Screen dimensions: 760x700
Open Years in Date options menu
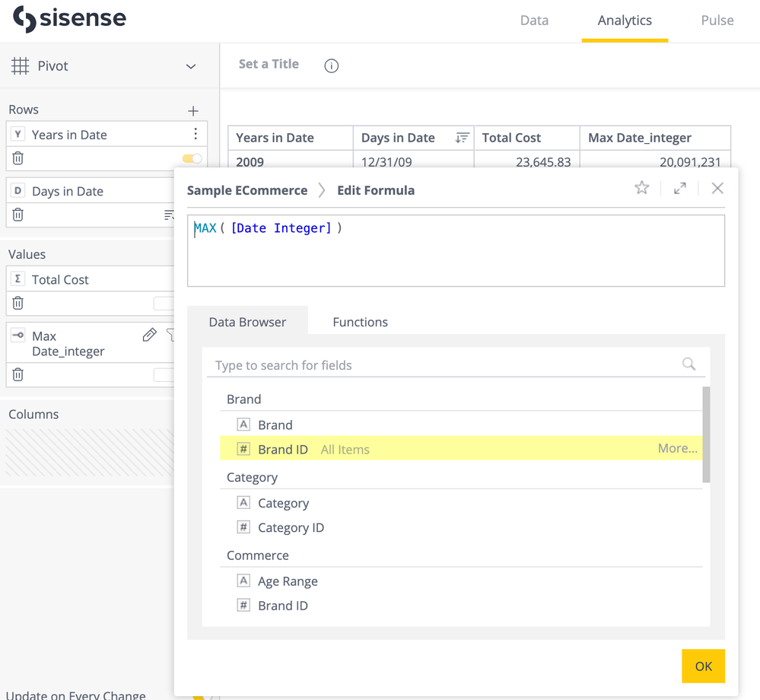196,134
